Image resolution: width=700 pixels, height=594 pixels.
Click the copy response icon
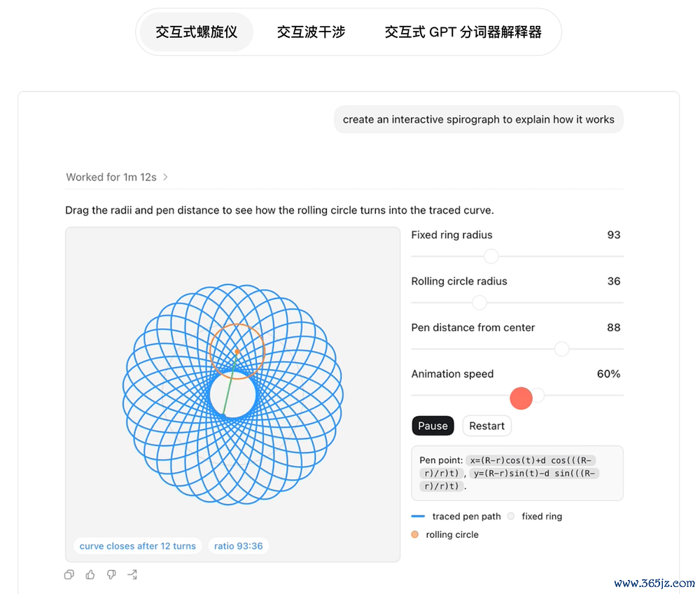point(69,574)
